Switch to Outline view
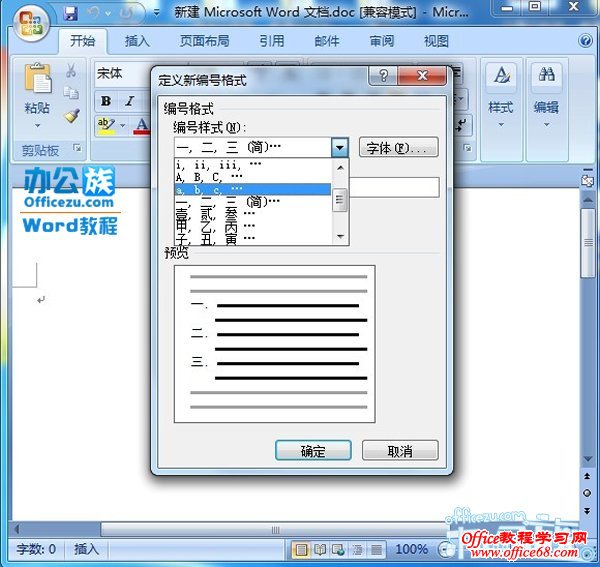 [x=358, y=550]
